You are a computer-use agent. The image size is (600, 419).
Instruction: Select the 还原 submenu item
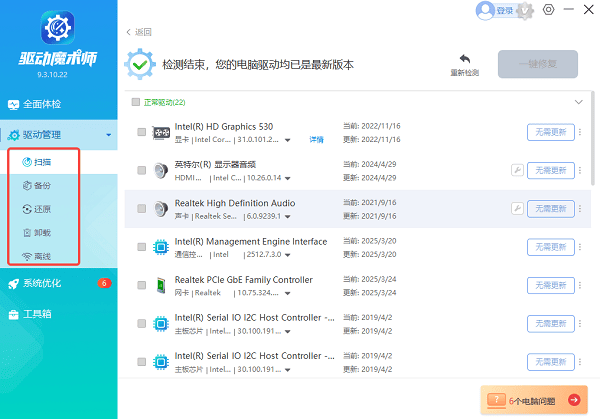point(44,209)
